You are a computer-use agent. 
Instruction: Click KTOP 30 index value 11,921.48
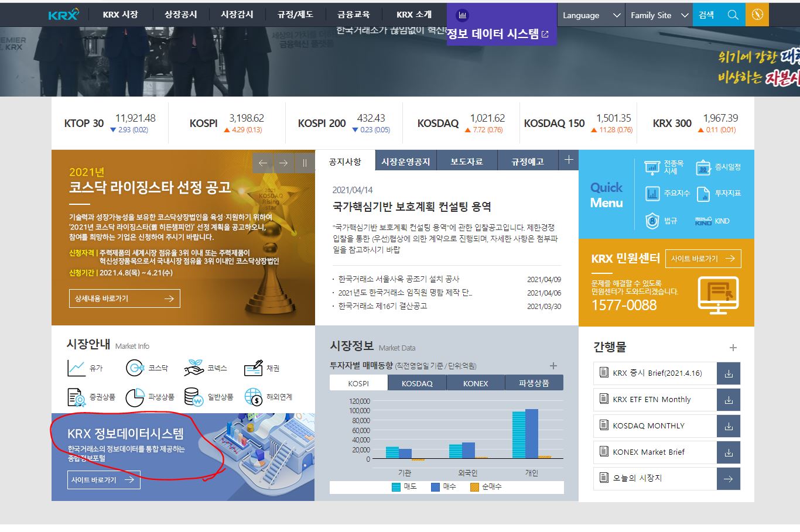tap(135, 118)
